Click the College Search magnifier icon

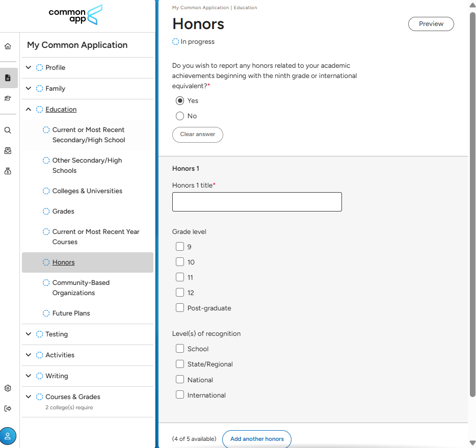coord(8,130)
